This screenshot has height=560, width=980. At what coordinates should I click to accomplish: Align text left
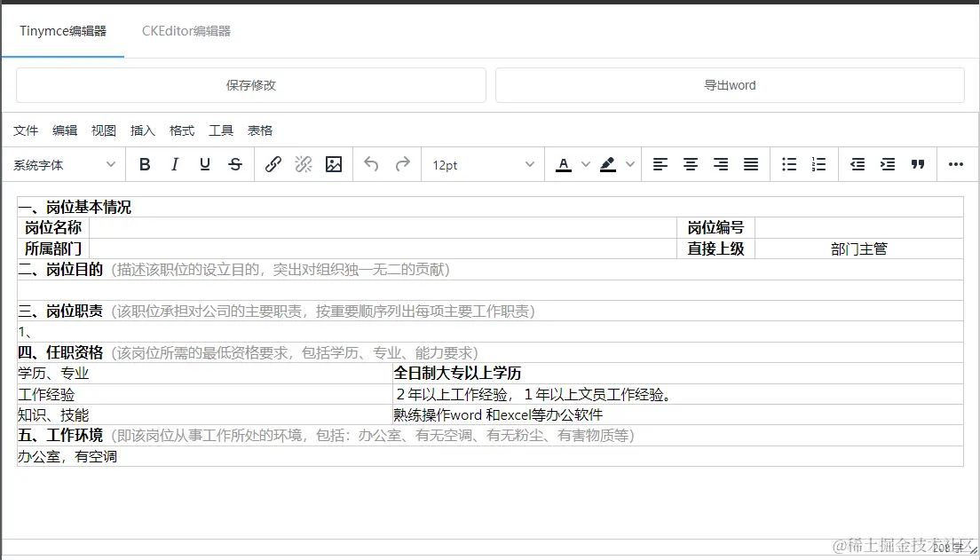tap(660, 165)
